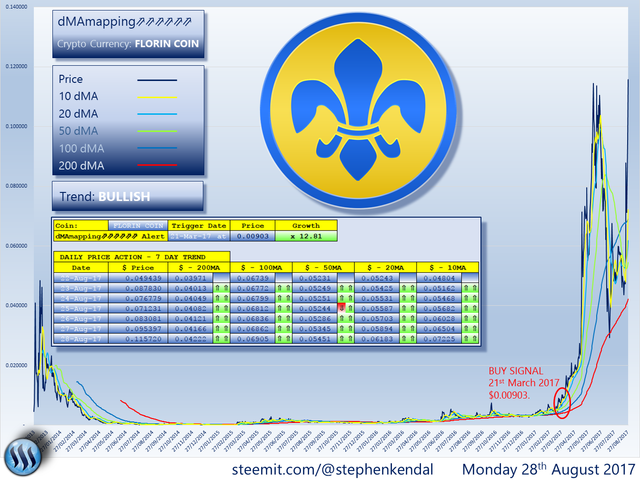
Task: Click the price cell '0.076779'
Action: click(x=138, y=298)
